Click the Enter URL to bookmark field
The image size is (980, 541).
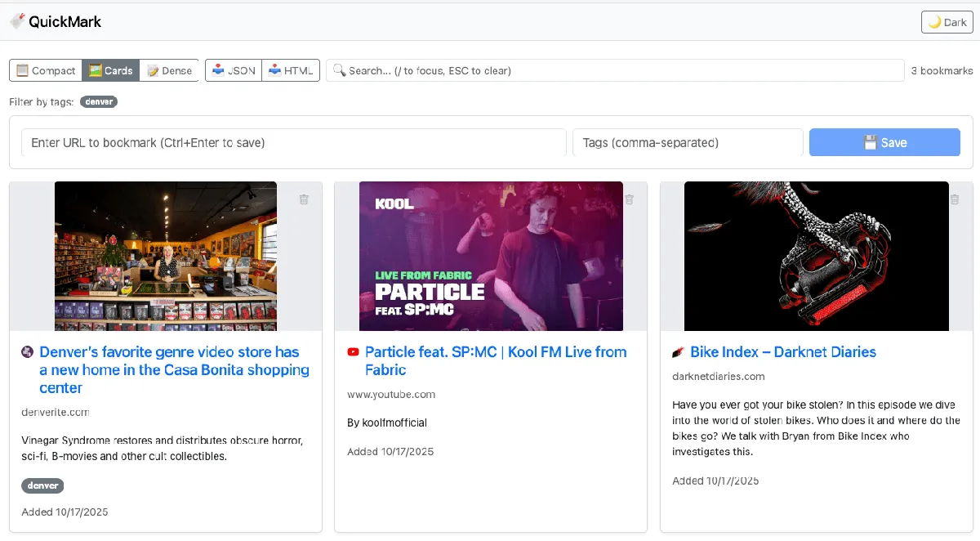point(294,142)
